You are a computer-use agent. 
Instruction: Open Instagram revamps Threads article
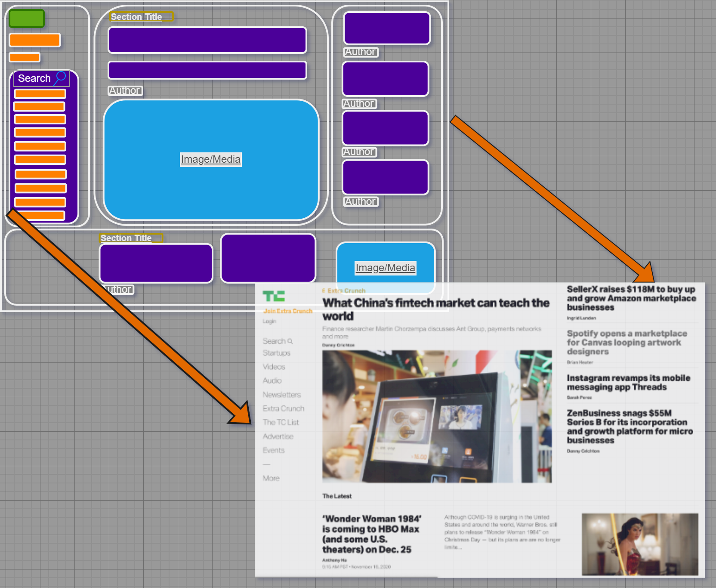[628, 382]
